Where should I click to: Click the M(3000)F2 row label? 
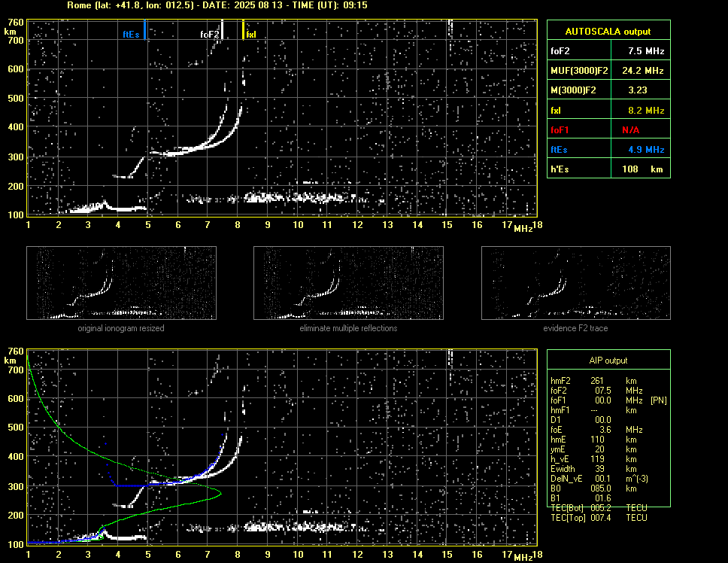(573, 90)
